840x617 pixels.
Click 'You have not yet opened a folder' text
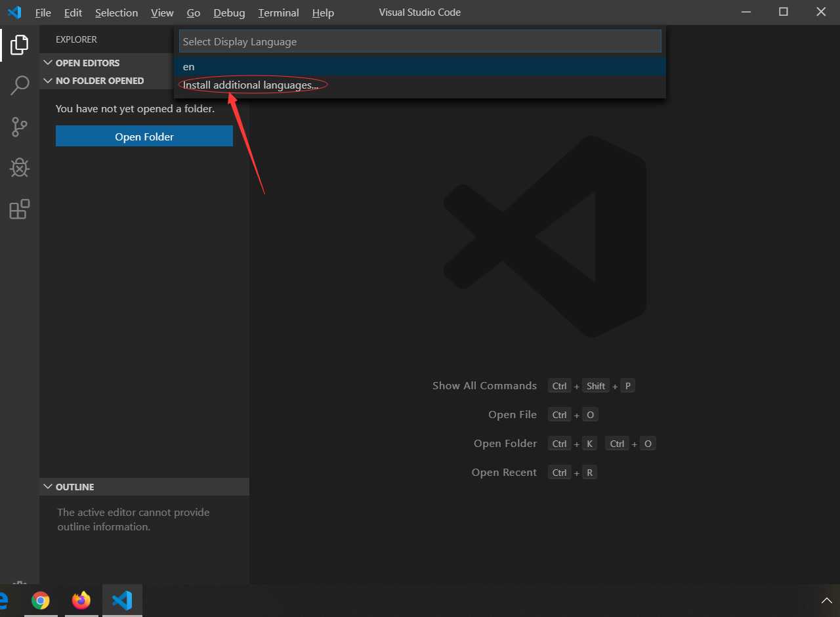pos(135,109)
